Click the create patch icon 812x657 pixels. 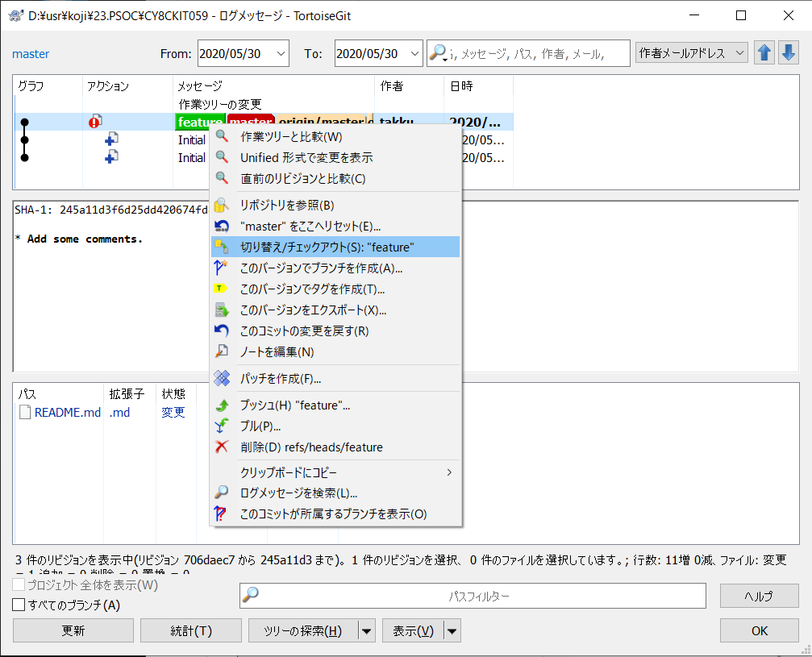point(222,378)
